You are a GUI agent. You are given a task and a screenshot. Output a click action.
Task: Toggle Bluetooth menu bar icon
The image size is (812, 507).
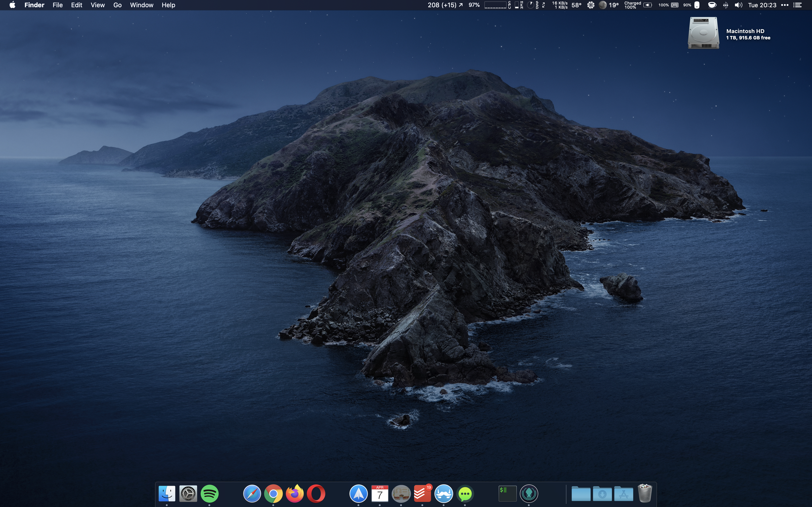[x=725, y=5]
